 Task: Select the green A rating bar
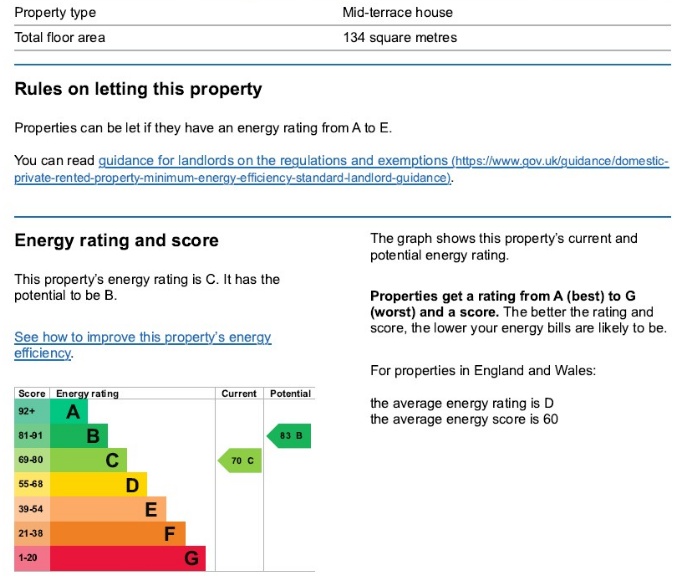(x=69, y=412)
